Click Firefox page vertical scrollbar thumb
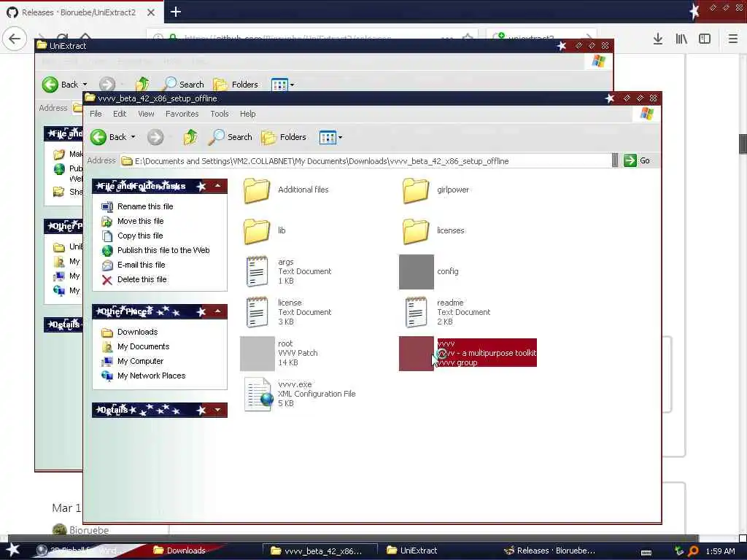This screenshot has height=560, width=747. (x=743, y=144)
